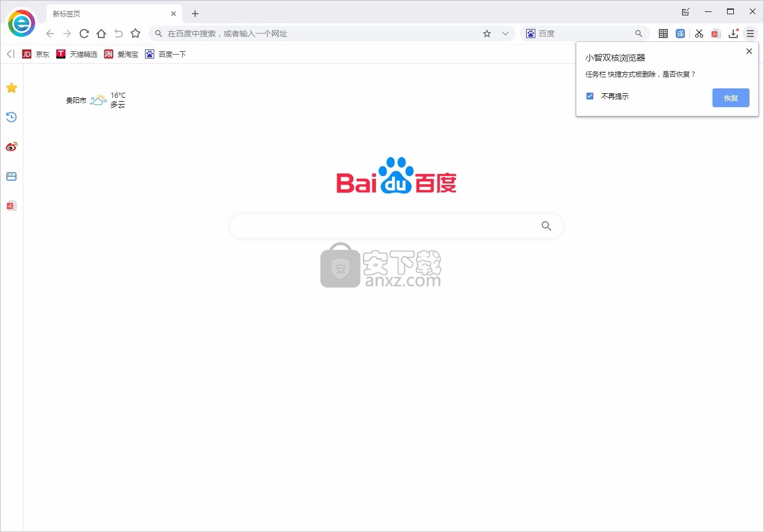Click the magnifier in Baidu search box
The height and width of the screenshot is (532, 764).
point(546,226)
